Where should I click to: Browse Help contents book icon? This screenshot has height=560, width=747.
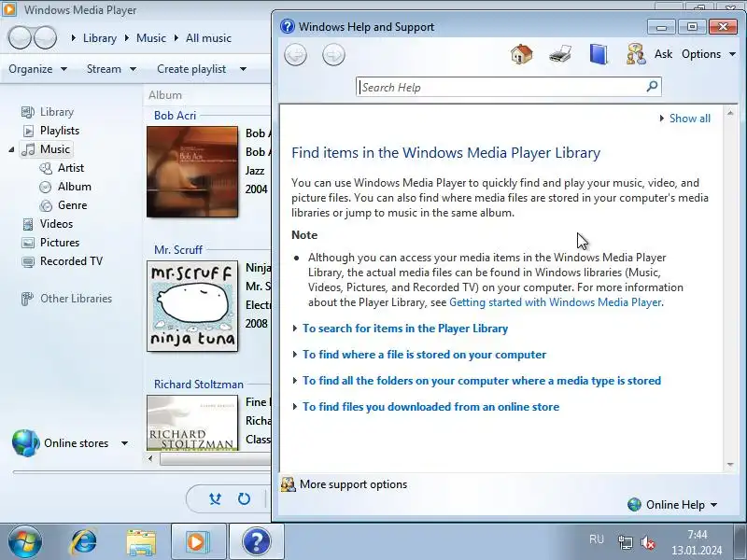(x=599, y=54)
